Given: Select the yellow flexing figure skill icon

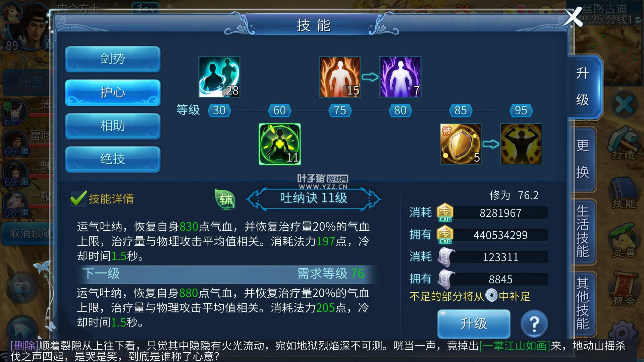Looking at the screenshot, I should click(x=521, y=144).
